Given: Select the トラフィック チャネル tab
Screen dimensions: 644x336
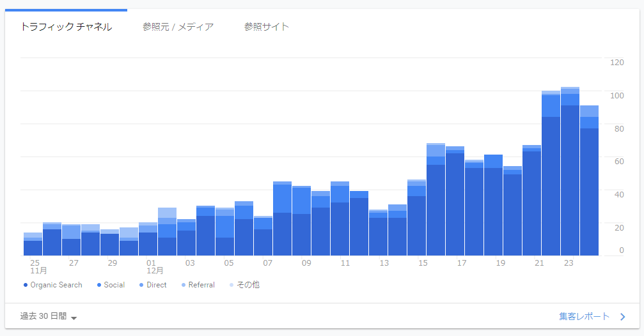Looking at the screenshot, I should (x=66, y=27).
